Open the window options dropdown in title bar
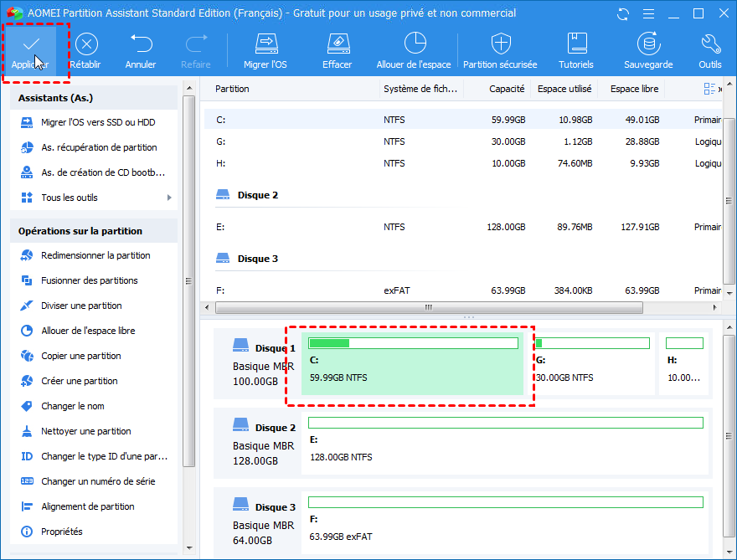This screenshot has height=560, width=737. 647,14
